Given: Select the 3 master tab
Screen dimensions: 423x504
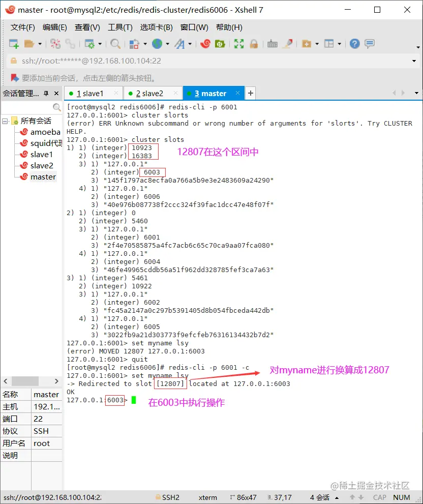Looking at the screenshot, I should click(214, 94).
